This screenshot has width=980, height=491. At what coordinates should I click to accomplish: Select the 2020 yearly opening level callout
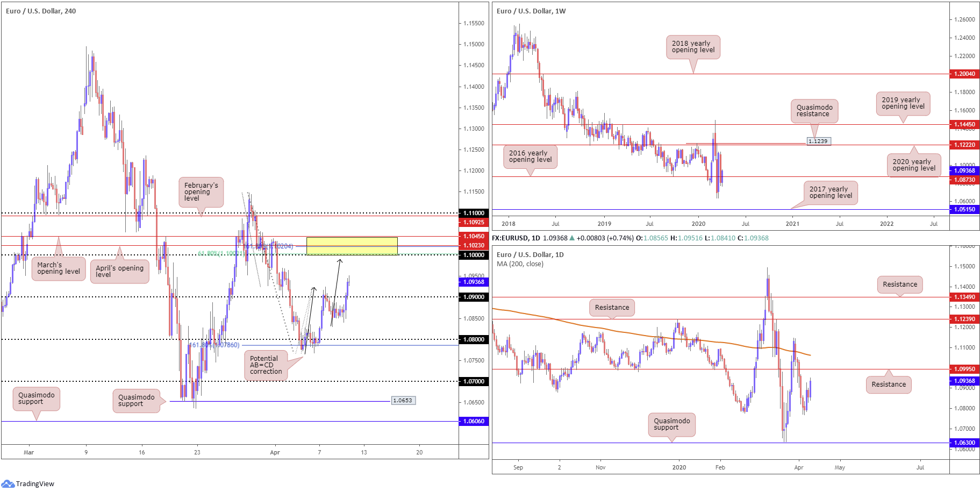pyautogui.click(x=914, y=165)
